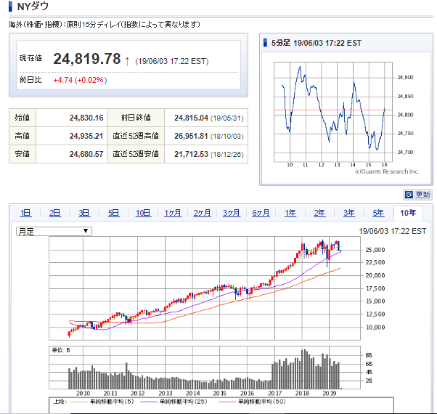This screenshot has height=414, width=437.
Task: Select the 5日 period tab
Action: point(114,213)
